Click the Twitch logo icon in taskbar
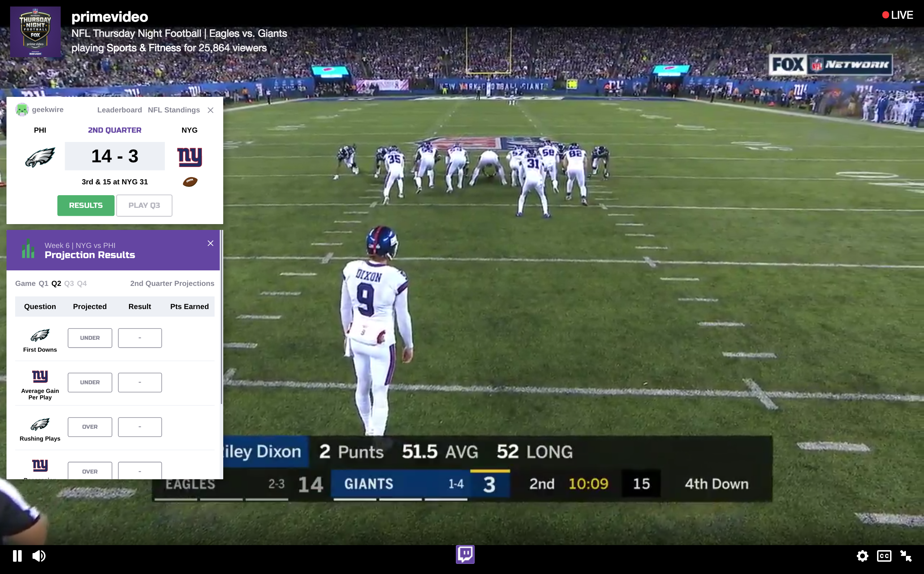Viewport: 924px width, 574px height. (466, 556)
